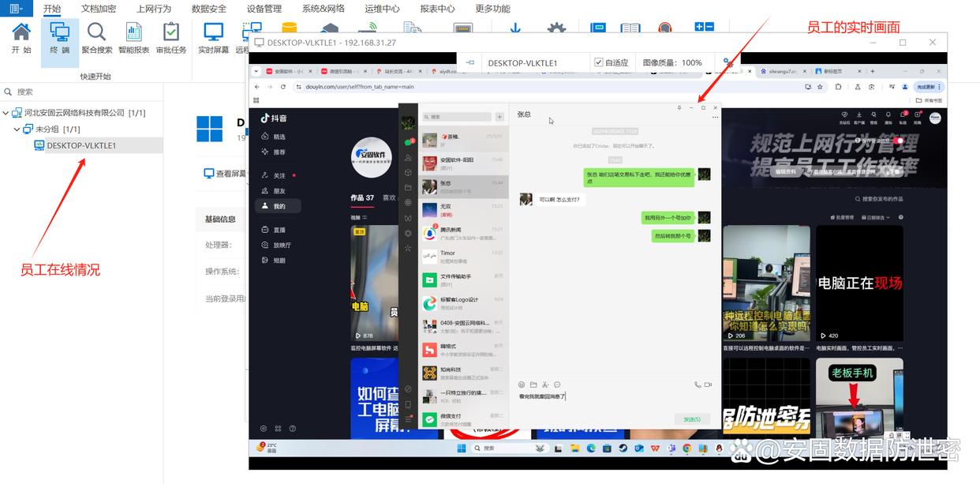Open 微信支付 chat in WeChat list
The width and height of the screenshot is (980, 484).
coord(463,419)
